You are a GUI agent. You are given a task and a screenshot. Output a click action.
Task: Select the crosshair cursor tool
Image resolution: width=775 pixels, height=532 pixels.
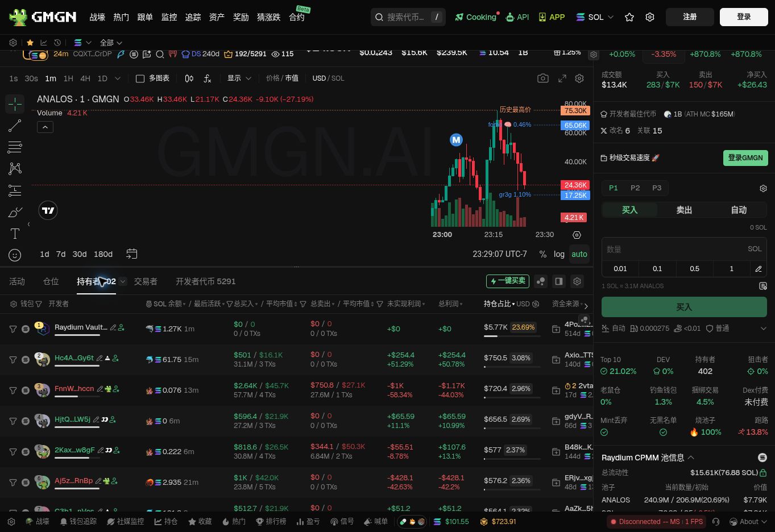pos(15,104)
